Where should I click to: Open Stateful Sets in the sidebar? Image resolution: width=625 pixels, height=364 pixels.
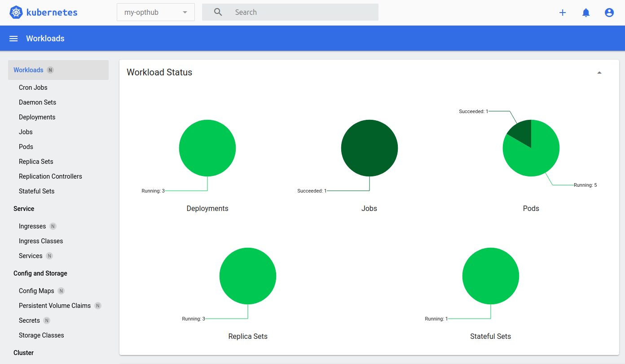point(37,191)
